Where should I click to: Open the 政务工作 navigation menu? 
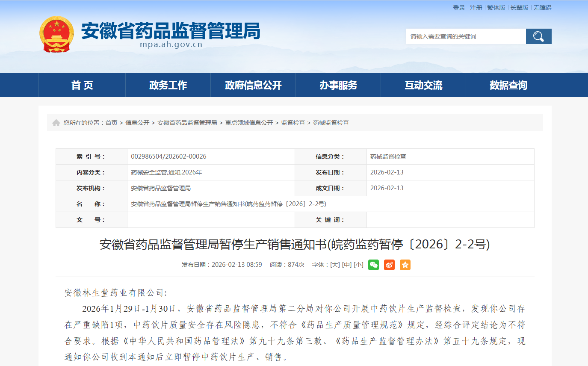[168, 85]
